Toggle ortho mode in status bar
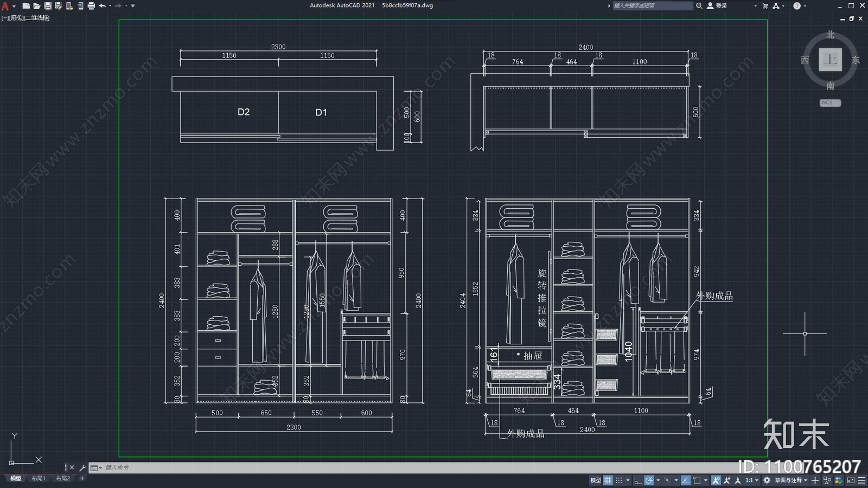The width and height of the screenshot is (868, 488). 638,480
